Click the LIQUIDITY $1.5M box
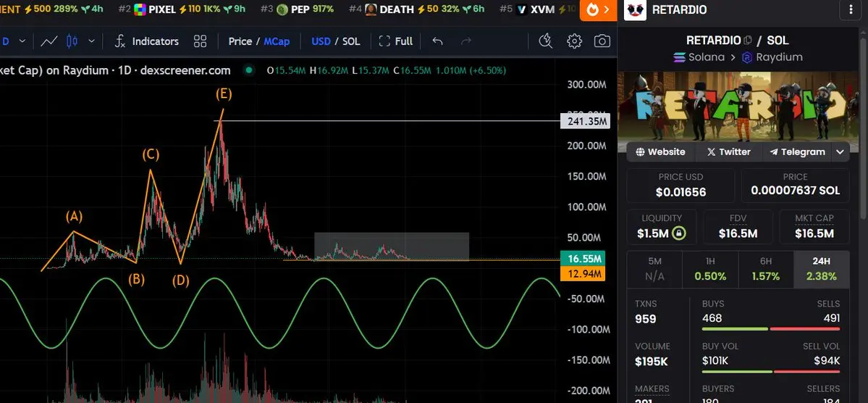The image size is (868, 403). 662,227
